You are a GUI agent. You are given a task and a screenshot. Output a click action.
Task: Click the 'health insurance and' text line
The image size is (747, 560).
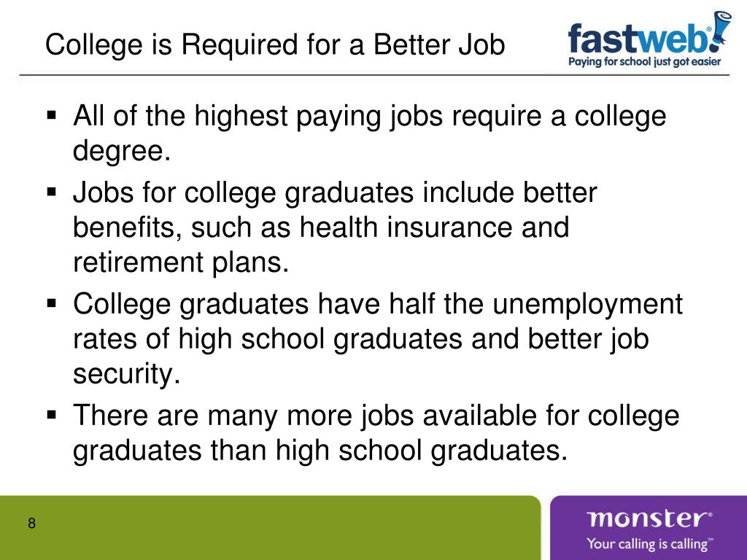tap(321, 227)
